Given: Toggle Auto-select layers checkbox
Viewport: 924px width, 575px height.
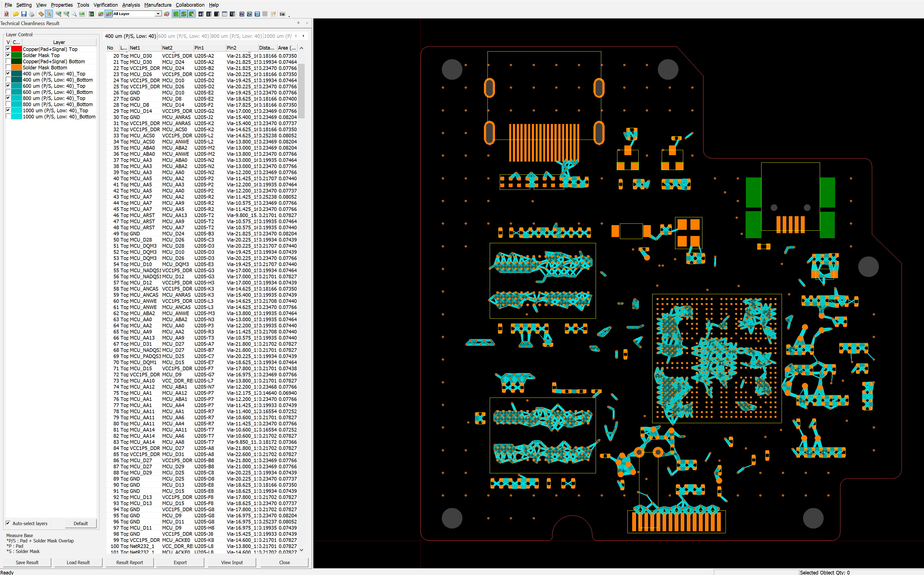Looking at the screenshot, I should click(x=8, y=523).
